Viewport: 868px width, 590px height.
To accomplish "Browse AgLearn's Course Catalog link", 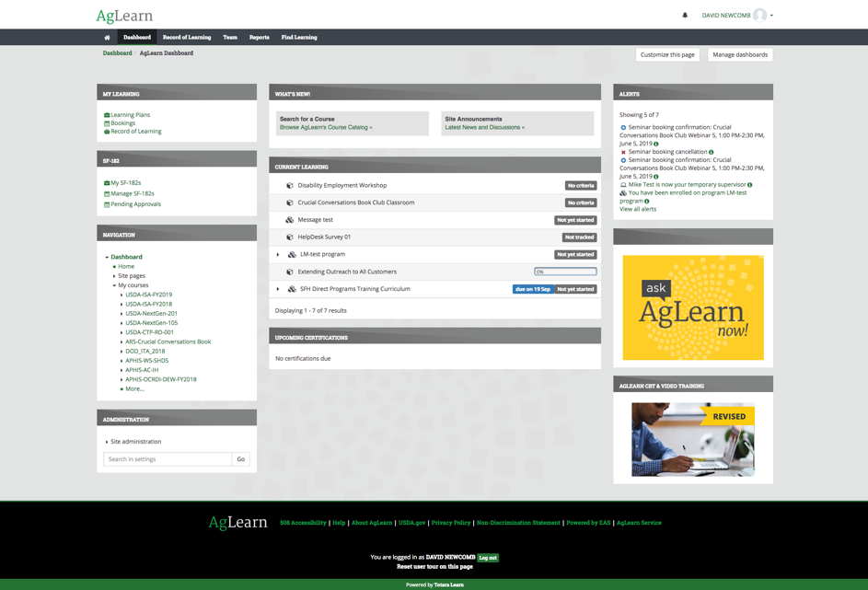I will coord(326,127).
